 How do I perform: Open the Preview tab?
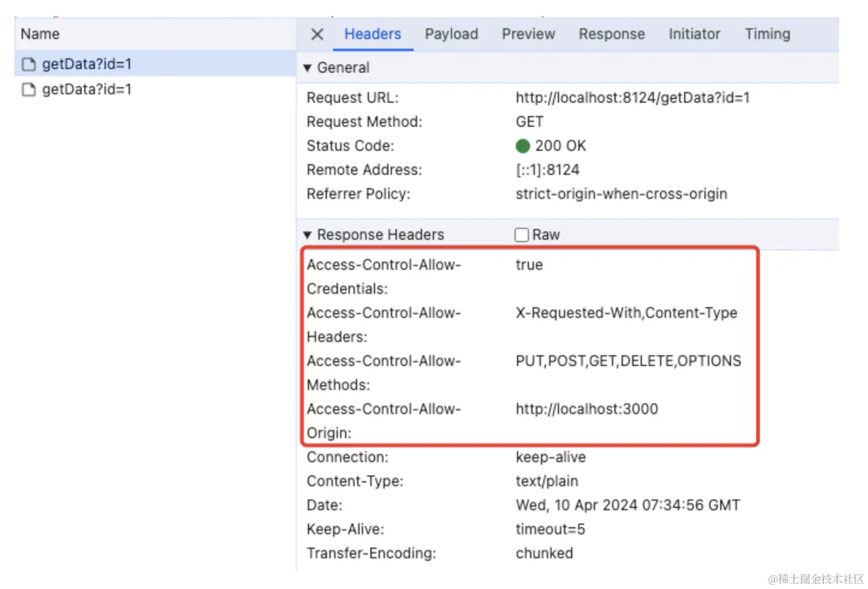tap(528, 34)
